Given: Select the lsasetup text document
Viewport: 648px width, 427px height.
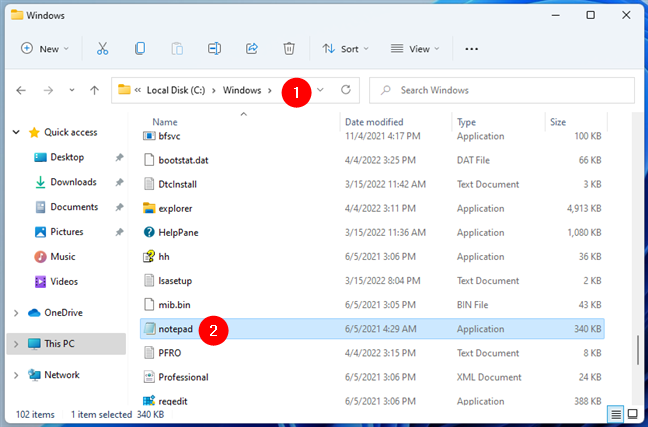Looking at the screenshot, I should (x=175, y=281).
